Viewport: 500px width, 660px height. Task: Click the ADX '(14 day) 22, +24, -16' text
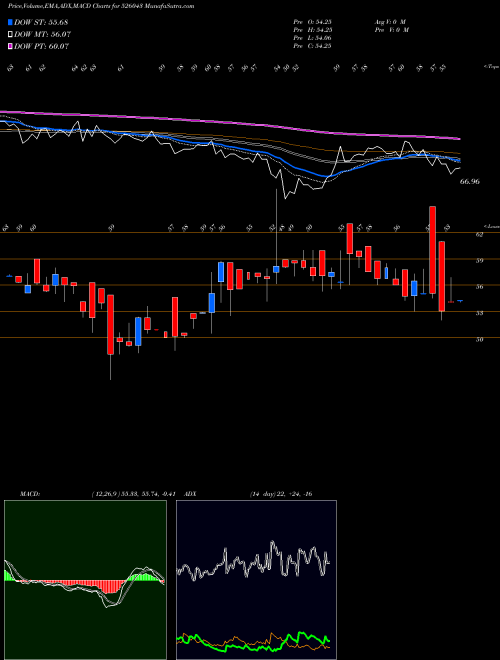pos(281,494)
